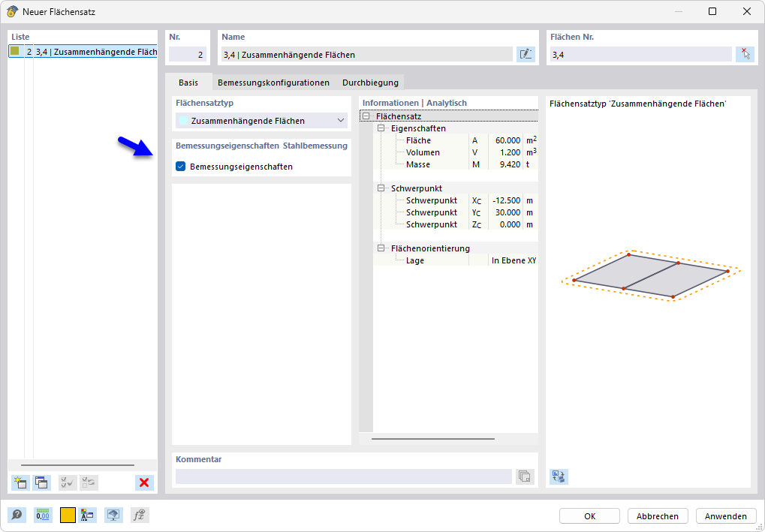
Task: Click the Abbrechen button
Action: [658, 516]
